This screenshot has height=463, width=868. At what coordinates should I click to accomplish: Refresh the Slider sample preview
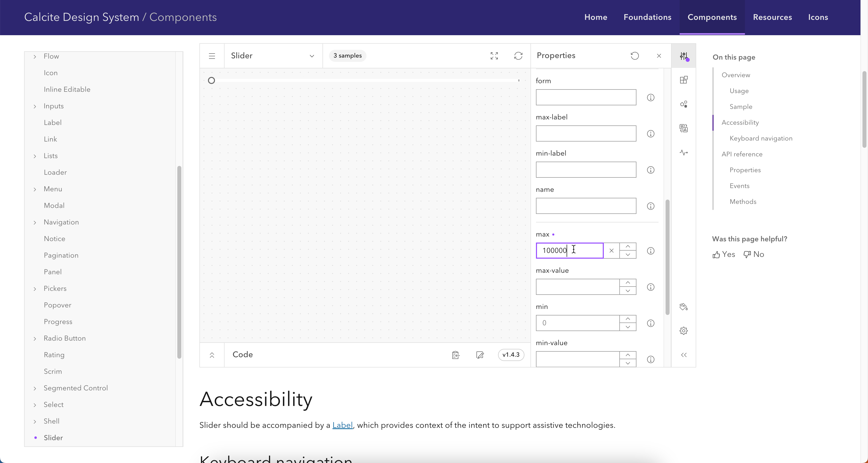point(518,56)
